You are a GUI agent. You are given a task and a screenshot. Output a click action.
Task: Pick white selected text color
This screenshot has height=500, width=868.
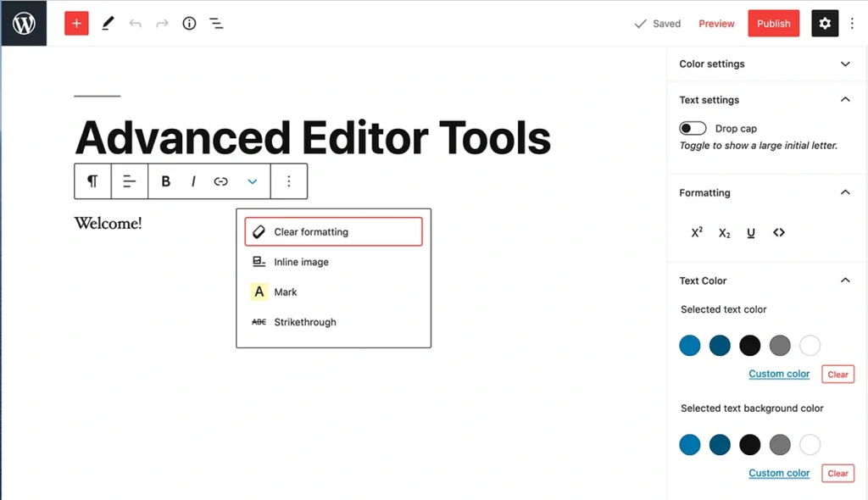pyautogui.click(x=810, y=346)
